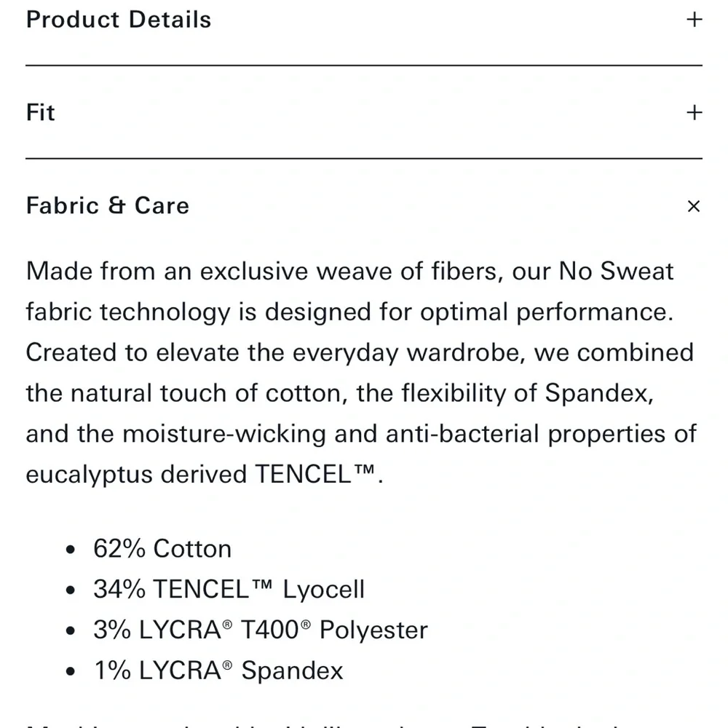Collapse Fabric & Care using the X icon
728x728 pixels.
click(694, 206)
